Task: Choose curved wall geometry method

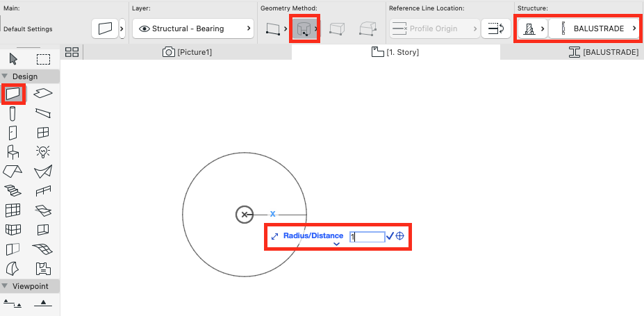Action: [x=303, y=28]
